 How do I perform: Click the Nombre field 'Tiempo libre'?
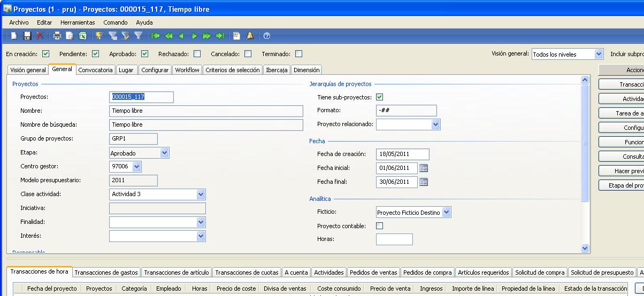206,111
